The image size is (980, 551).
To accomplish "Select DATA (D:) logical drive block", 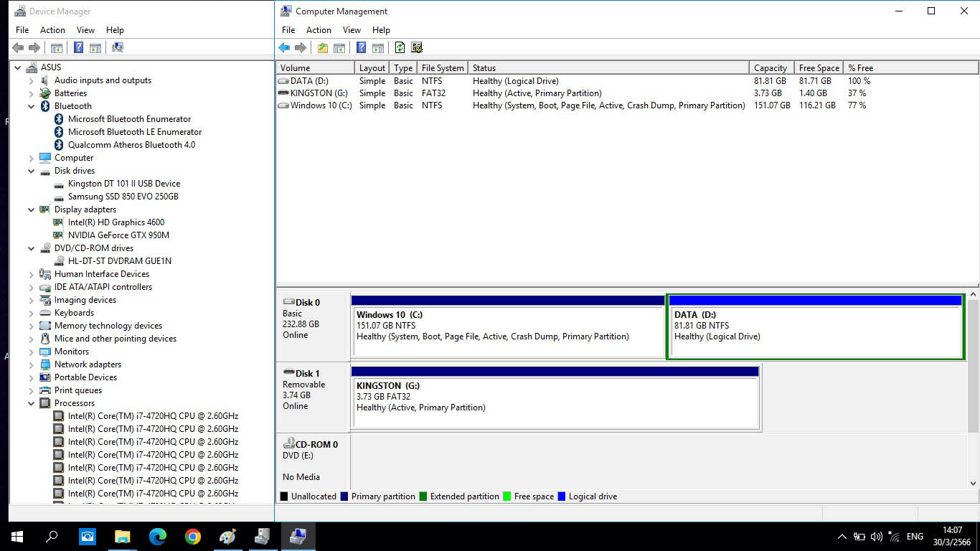I will click(x=815, y=326).
